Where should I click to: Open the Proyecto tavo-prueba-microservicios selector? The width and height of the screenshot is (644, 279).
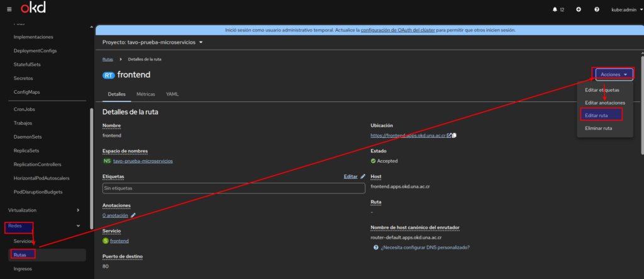pyautogui.click(x=153, y=42)
